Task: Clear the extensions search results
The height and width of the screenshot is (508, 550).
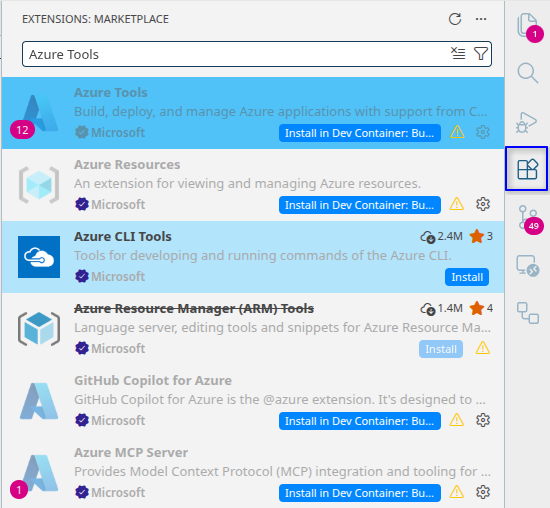Action: pyautogui.click(x=458, y=54)
